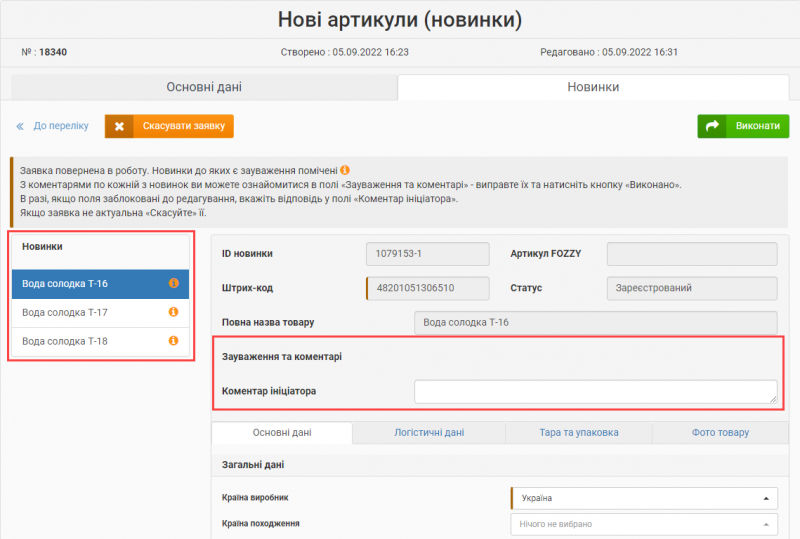Image resolution: width=800 pixels, height=539 pixels.
Task: Select the inner Основні дані sub-tab
Action: click(x=282, y=433)
